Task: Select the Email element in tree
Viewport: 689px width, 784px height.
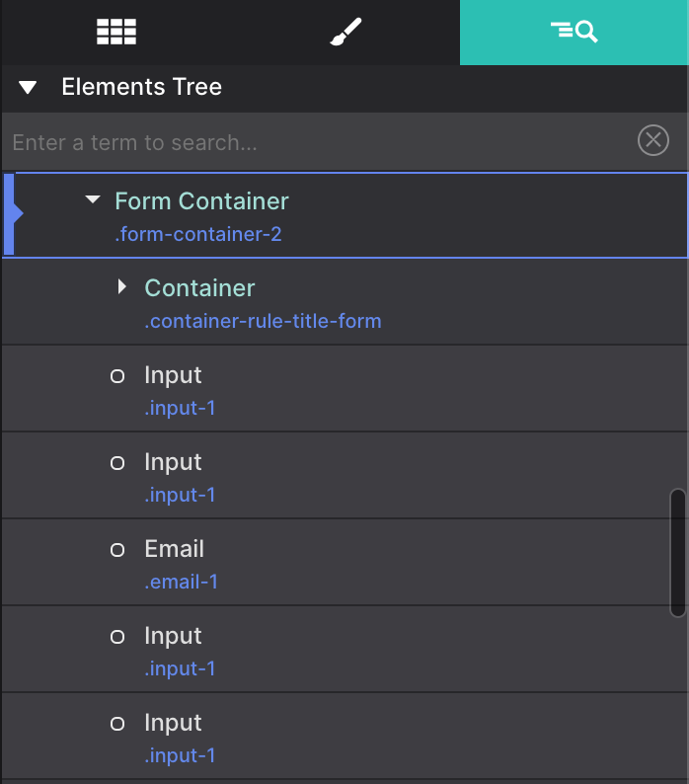Action: [345, 563]
